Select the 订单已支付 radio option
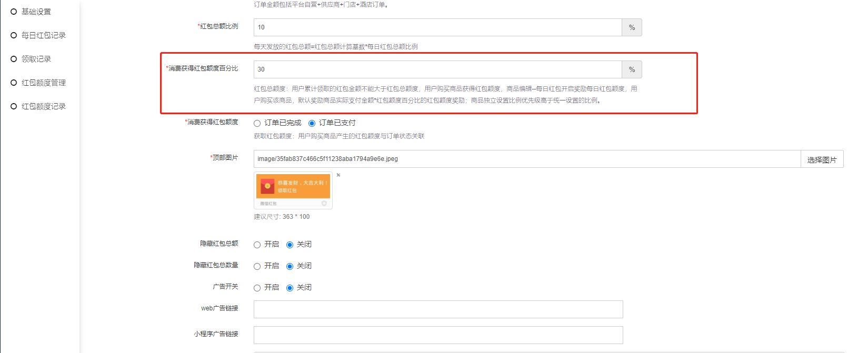Viewport: 868px width, 353px height. point(312,123)
